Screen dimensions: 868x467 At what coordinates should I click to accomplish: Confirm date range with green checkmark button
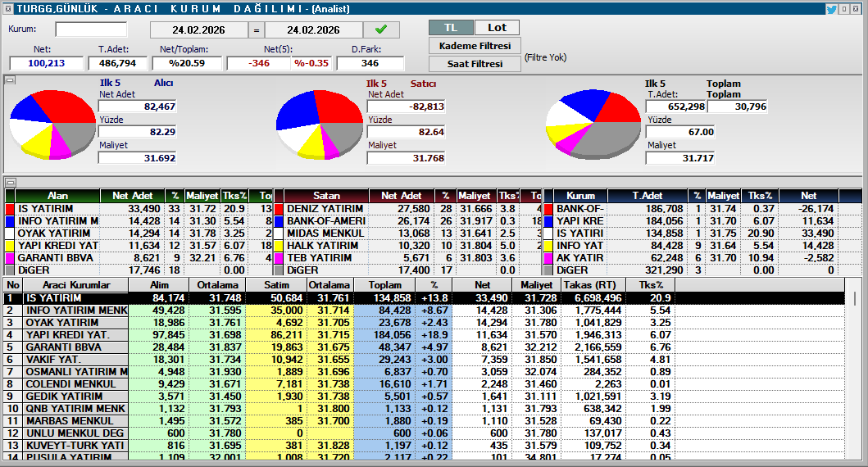click(x=381, y=29)
